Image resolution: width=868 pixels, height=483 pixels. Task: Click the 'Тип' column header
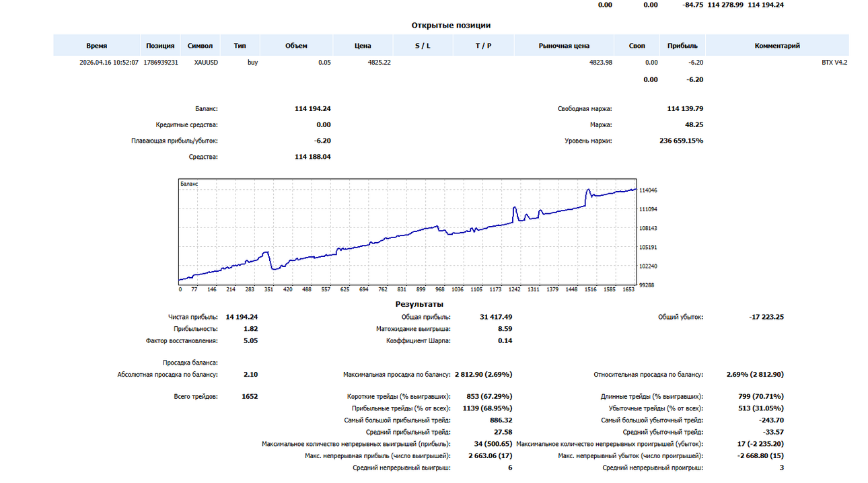point(240,46)
